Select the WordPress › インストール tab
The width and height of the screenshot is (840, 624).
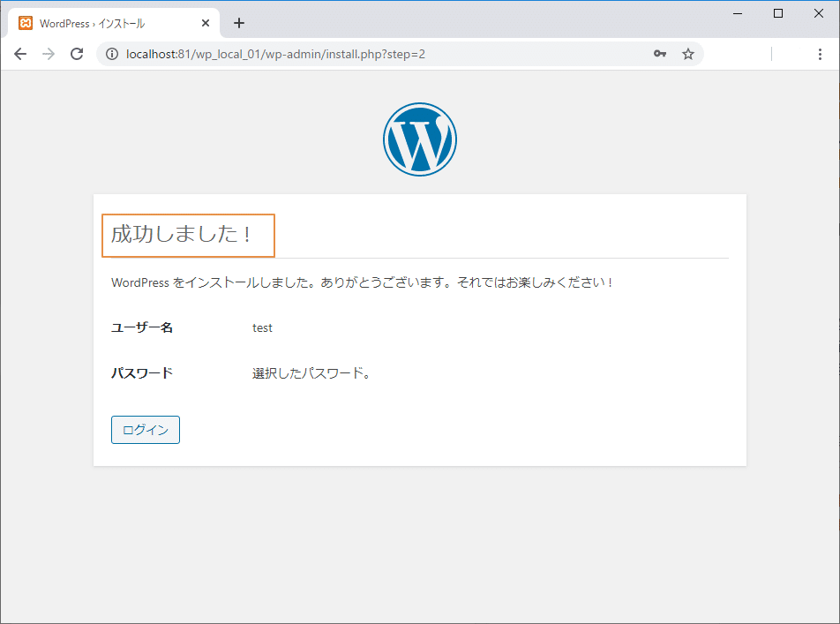click(x=114, y=23)
